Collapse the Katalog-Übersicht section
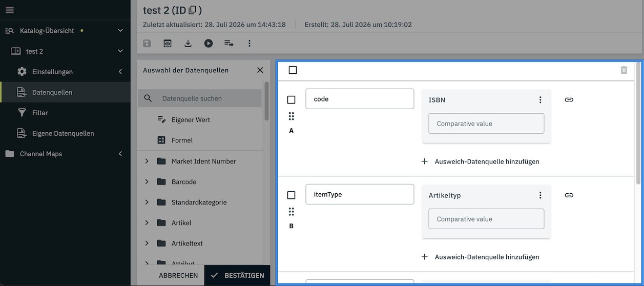The height and width of the screenshot is (286, 644). (x=120, y=31)
